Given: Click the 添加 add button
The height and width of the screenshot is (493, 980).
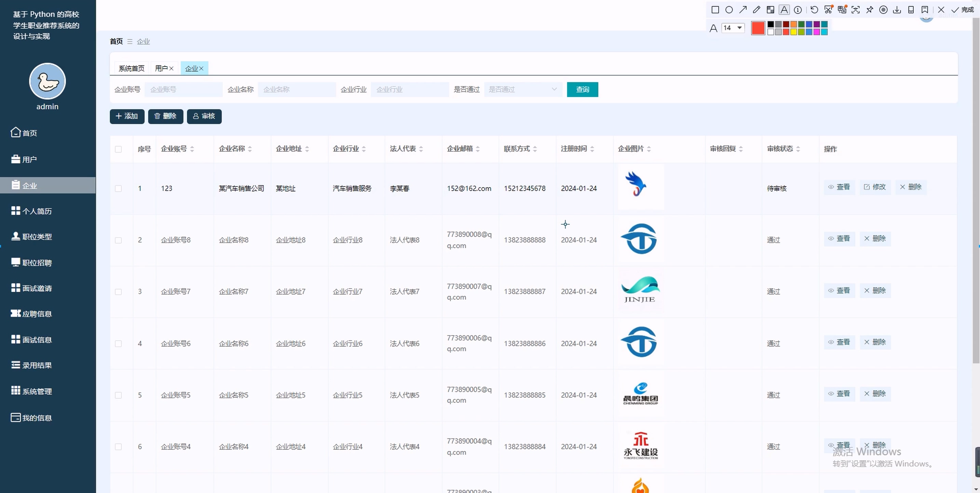Looking at the screenshot, I should tap(127, 116).
